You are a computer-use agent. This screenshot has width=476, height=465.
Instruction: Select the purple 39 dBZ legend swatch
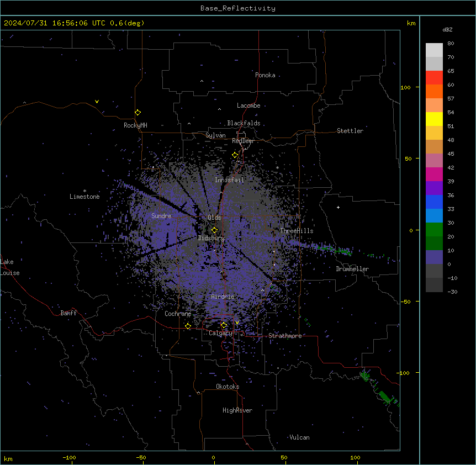coord(434,188)
